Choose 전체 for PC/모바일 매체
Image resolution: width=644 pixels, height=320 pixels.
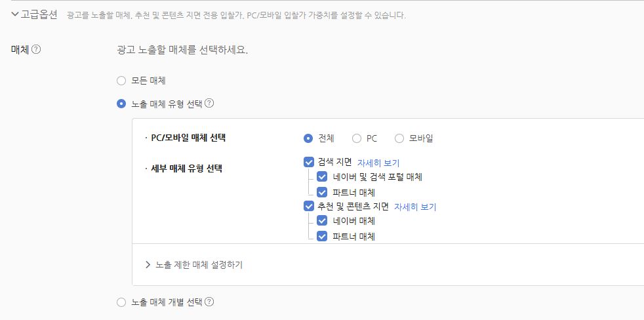click(308, 138)
